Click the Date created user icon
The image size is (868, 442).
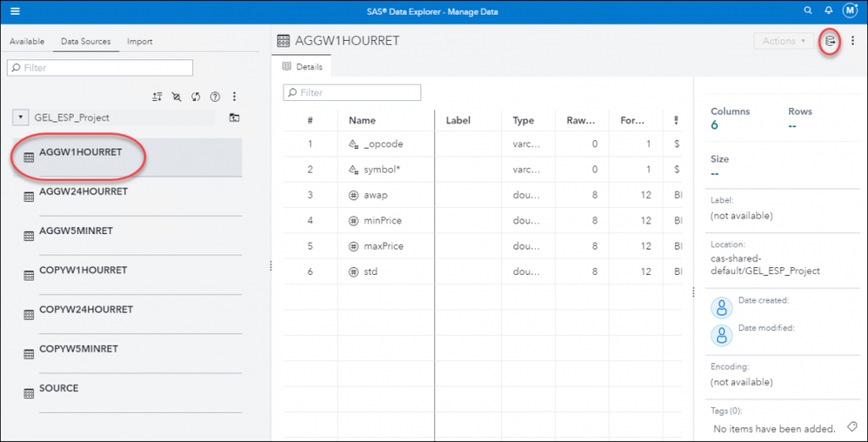[721, 308]
